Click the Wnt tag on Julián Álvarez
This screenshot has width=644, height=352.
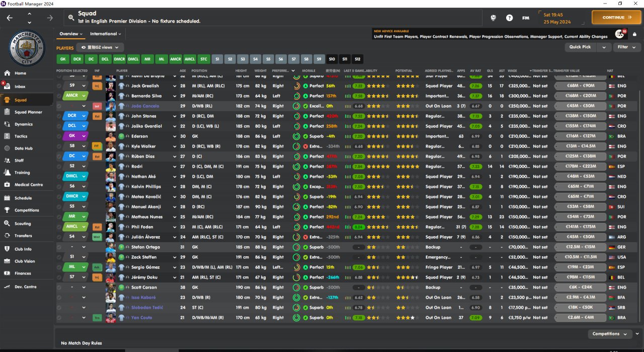[x=97, y=237]
